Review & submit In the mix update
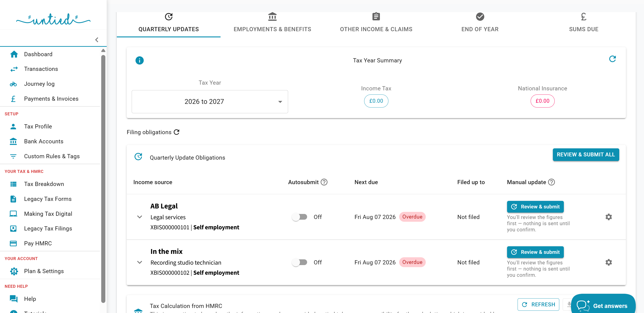644x313 pixels. pyautogui.click(x=535, y=252)
